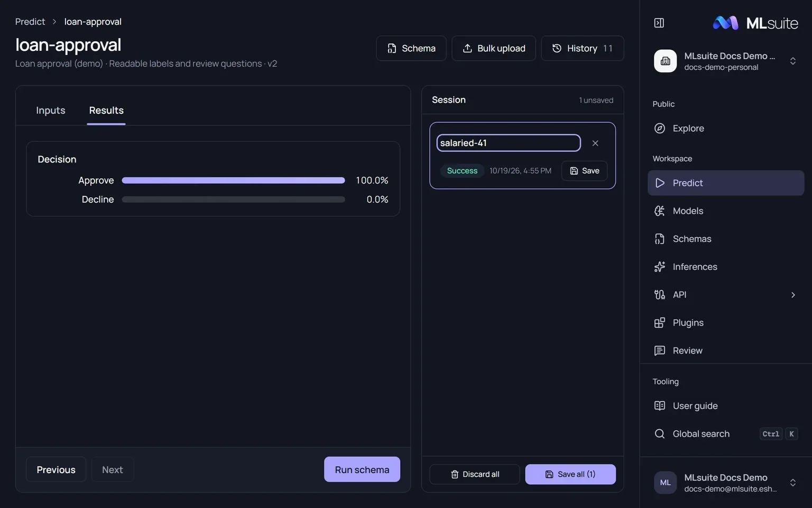This screenshot has height=508, width=812.
Task: Select the Results tab
Action: (106, 110)
